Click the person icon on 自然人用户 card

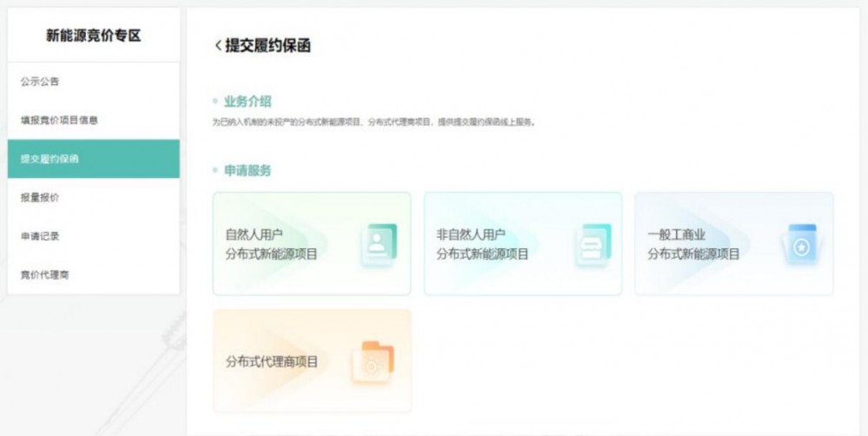click(x=378, y=244)
